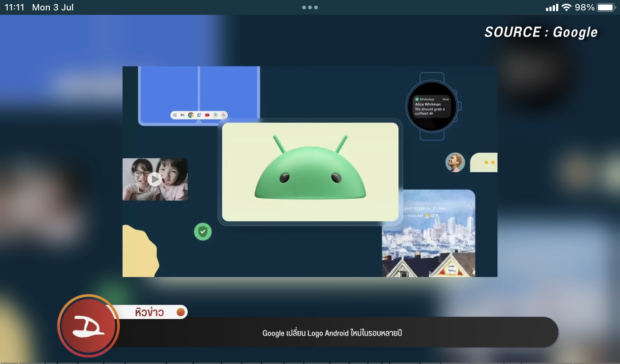This screenshot has width=620, height=364.
Task: Click the city skyline weather widget
Action: coord(429,233)
